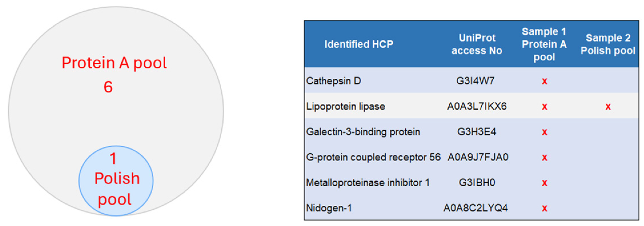Select the UniProt access No header
The width and height of the screenshot is (644, 226).
(477, 44)
